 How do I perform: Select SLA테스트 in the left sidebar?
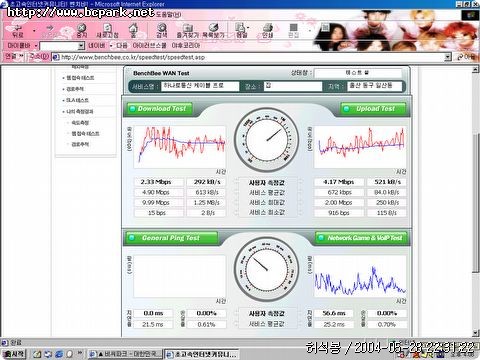[x=77, y=100]
